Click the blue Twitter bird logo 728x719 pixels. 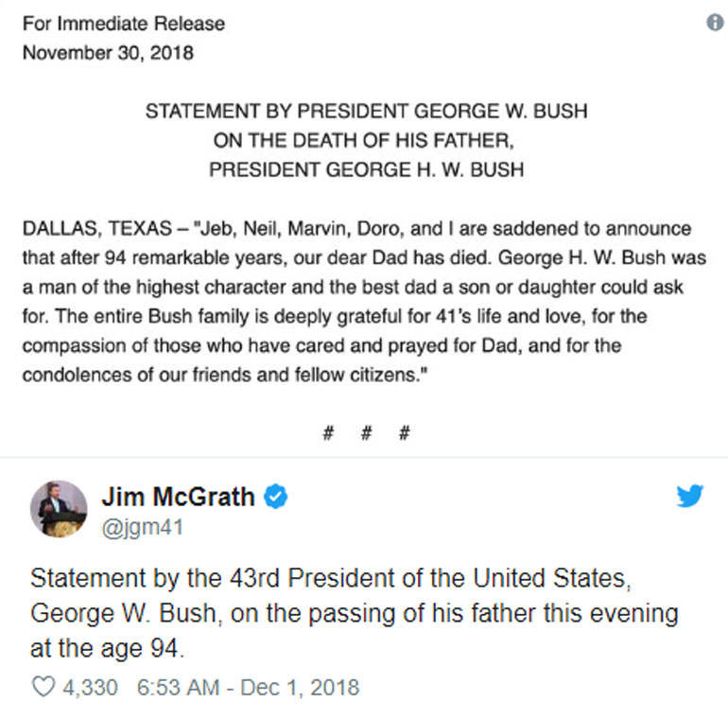click(x=689, y=495)
